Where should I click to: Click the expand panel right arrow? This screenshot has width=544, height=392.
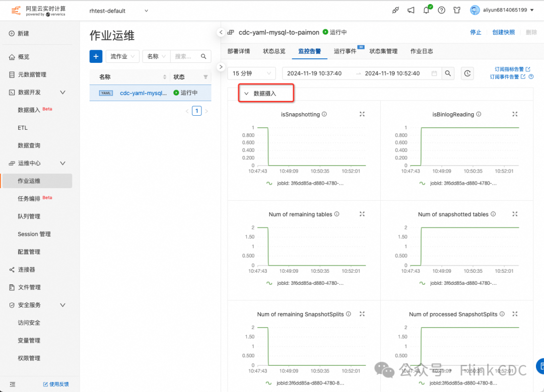click(221, 67)
